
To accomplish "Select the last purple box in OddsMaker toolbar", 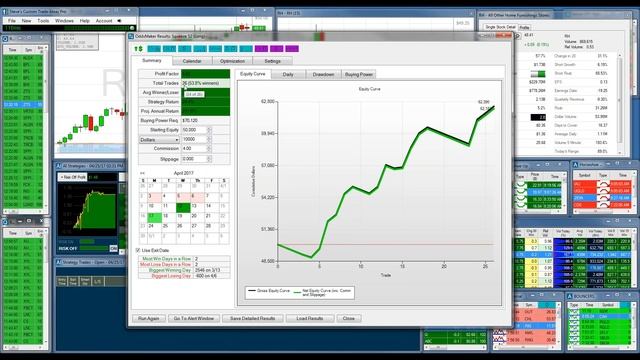I will click(x=292, y=49).
